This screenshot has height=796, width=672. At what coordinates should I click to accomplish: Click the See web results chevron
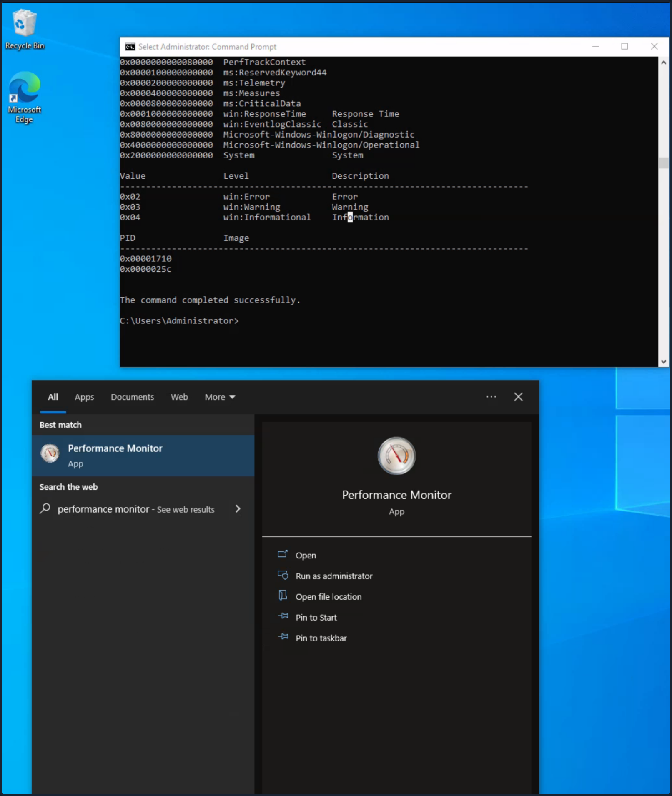238,508
